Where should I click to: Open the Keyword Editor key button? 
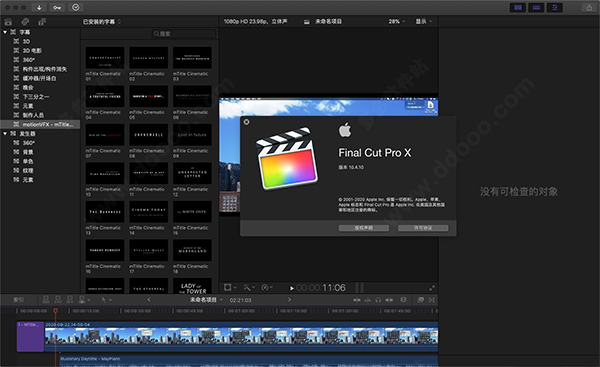pyautogui.click(x=57, y=7)
